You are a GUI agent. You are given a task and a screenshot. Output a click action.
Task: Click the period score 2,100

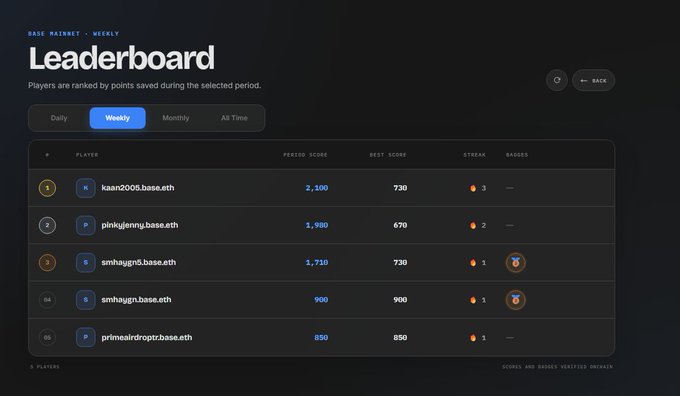(317, 188)
